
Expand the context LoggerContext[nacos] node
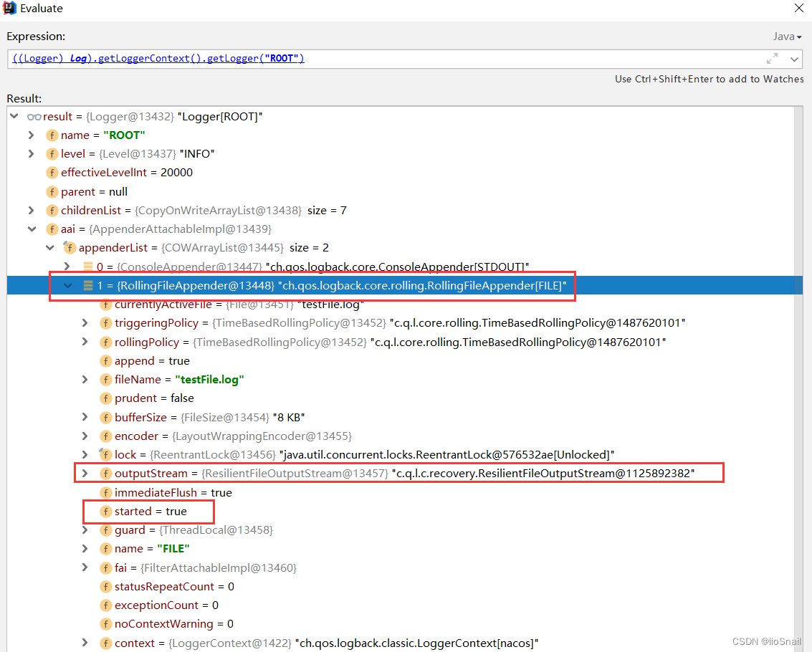tap(85, 643)
